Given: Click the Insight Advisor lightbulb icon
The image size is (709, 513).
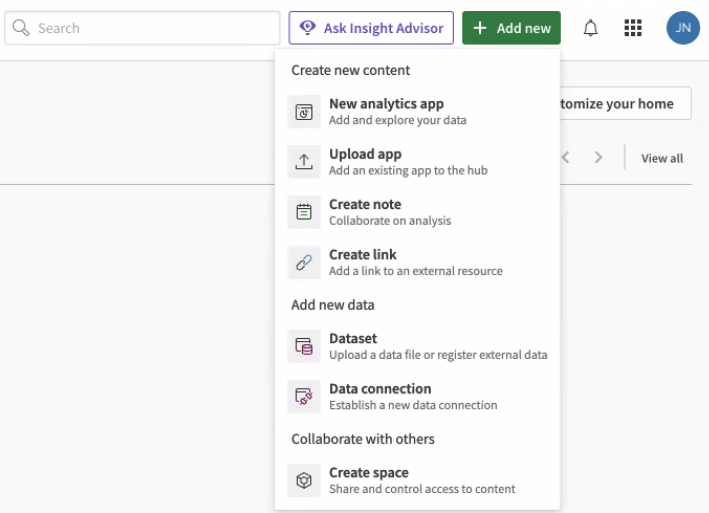Looking at the screenshot, I should pyautogui.click(x=307, y=28).
